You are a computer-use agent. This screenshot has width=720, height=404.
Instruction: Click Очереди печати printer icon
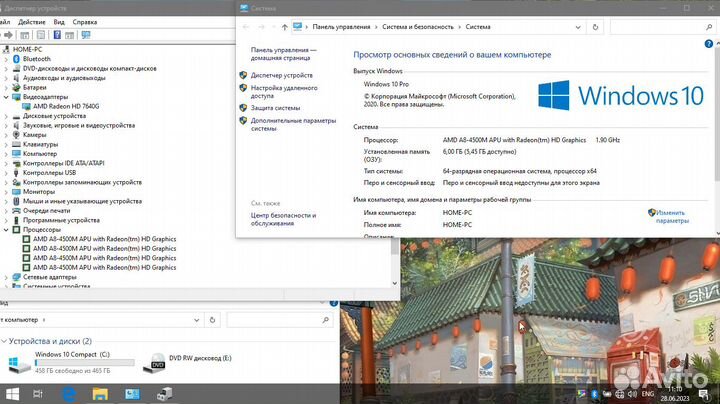coord(17,211)
